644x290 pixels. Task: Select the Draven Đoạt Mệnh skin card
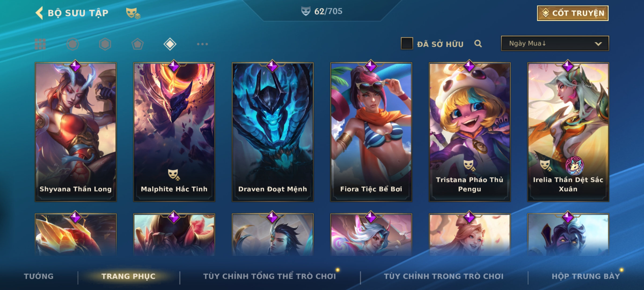pos(273,132)
